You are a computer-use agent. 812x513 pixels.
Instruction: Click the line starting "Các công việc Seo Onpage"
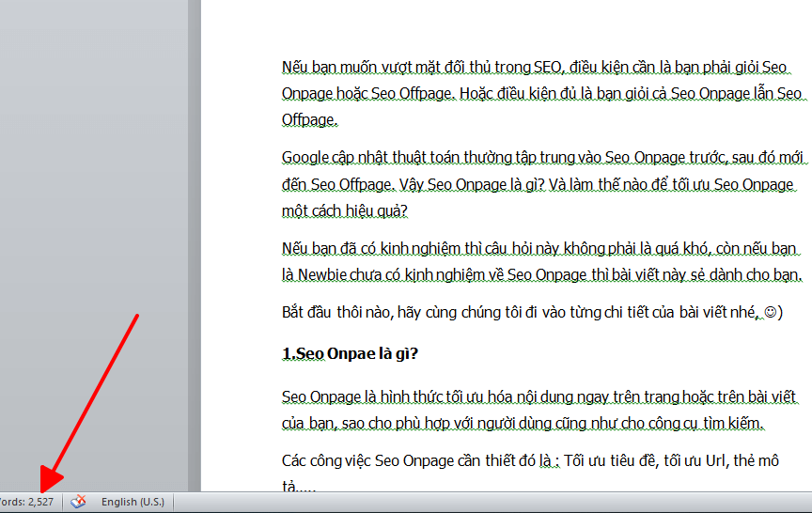pyautogui.click(x=530, y=460)
